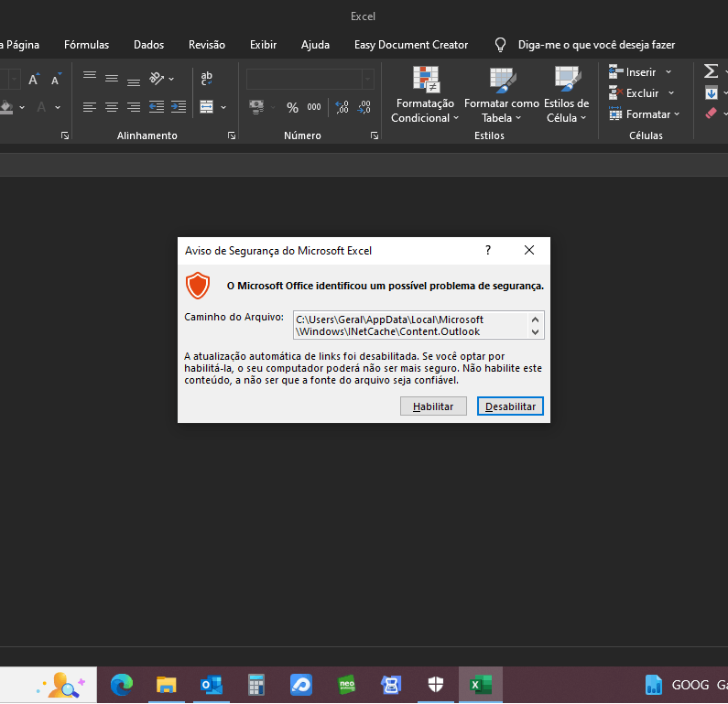Open the Dados ribbon tab
The height and width of the screenshot is (704, 728).
[x=148, y=45]
